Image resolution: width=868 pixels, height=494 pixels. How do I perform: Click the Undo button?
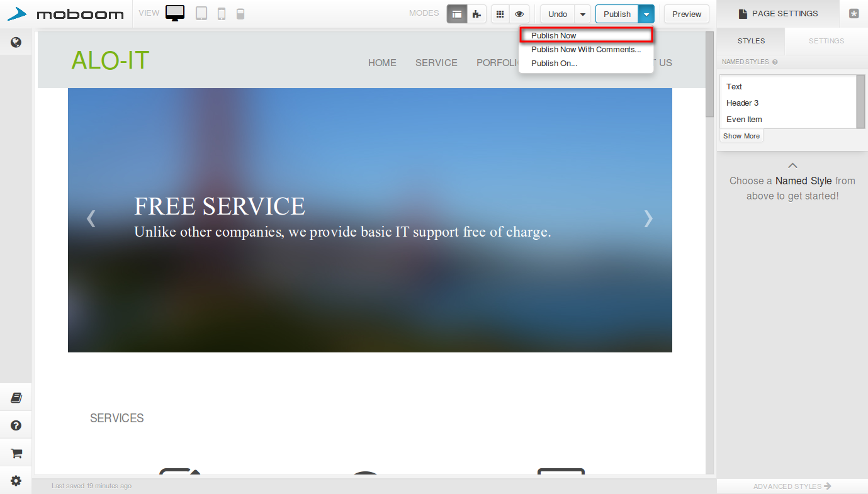[558, 14]
